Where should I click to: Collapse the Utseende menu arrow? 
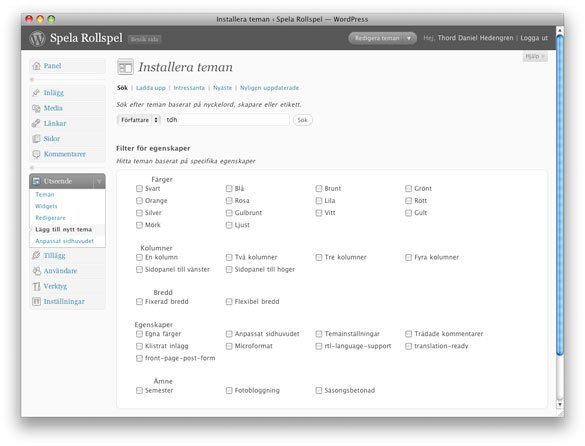[99, 181]
